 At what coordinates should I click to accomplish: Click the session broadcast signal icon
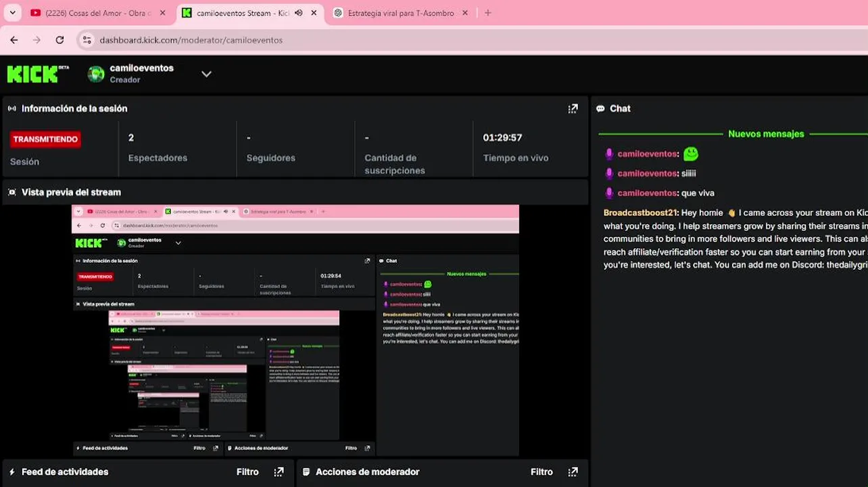pos(11,108)
